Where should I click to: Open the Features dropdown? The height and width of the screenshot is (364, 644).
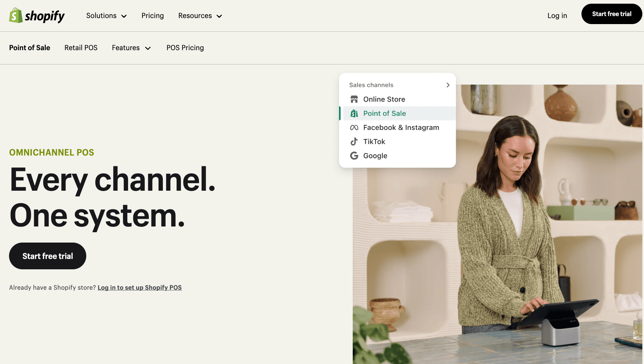[131, 48]
